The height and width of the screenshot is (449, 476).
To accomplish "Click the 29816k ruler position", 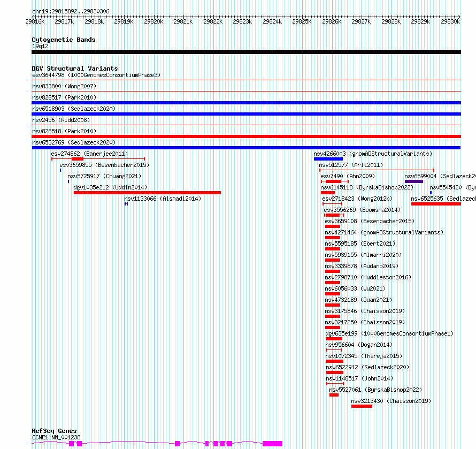I will point(35,21).
